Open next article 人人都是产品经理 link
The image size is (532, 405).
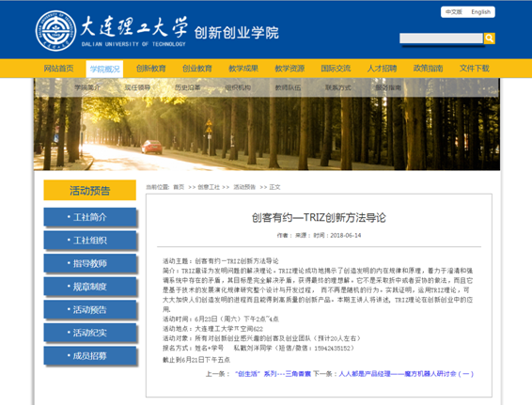(x=406, y=374)
